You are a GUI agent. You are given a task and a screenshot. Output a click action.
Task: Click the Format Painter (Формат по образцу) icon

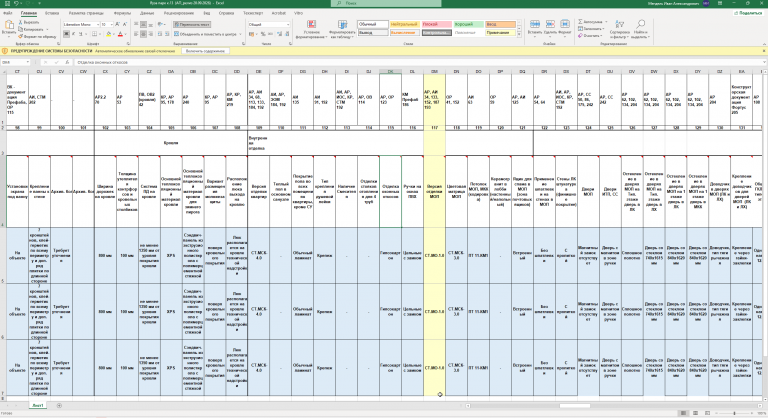coord(21,36)
